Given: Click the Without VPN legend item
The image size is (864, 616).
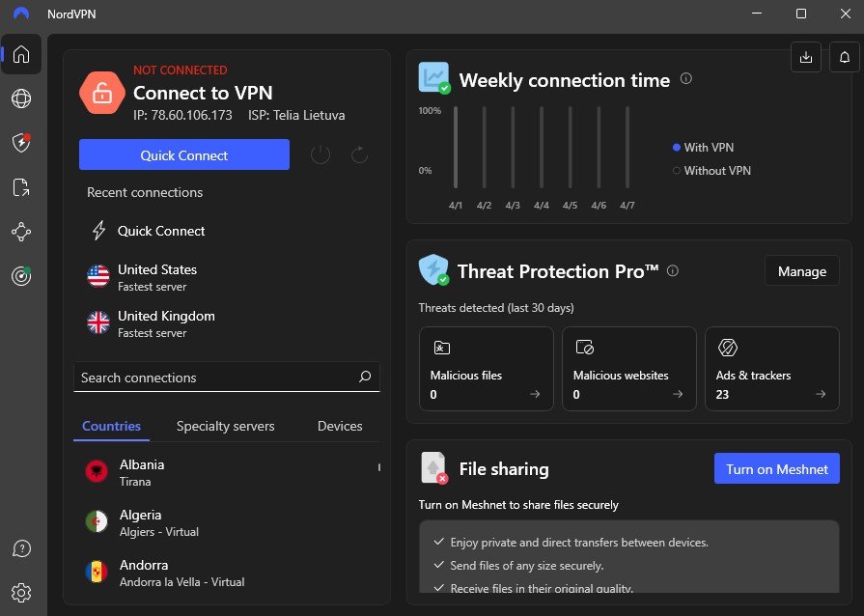Looking at the screenshot, I should tap(711, 170).
